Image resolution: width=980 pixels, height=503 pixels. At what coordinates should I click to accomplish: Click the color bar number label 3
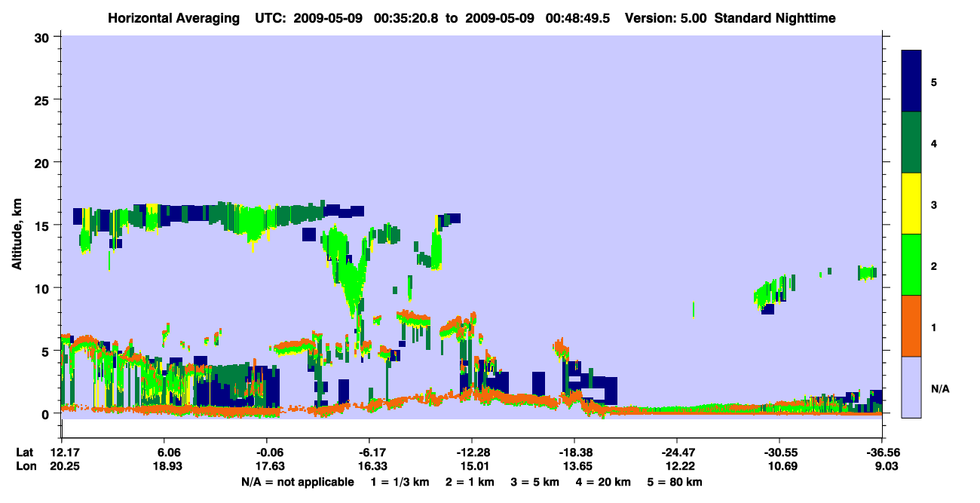[934, 204]
